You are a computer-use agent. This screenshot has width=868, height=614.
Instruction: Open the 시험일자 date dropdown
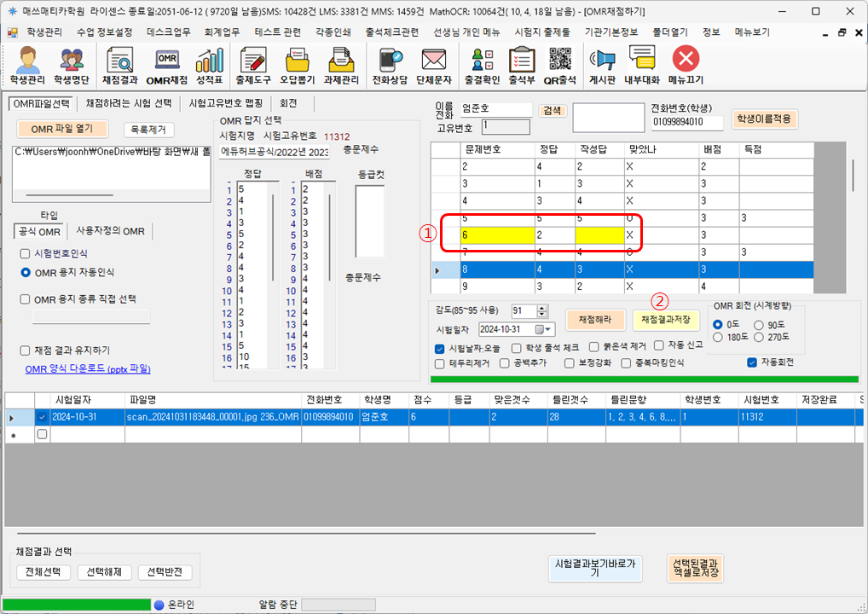point(544,329)
